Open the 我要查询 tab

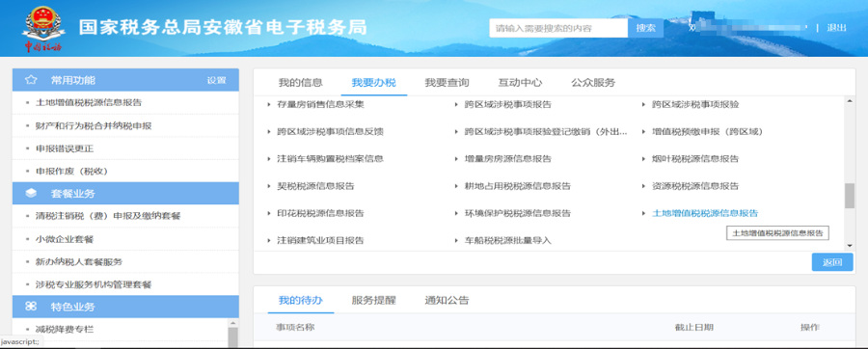click(447, 83)
